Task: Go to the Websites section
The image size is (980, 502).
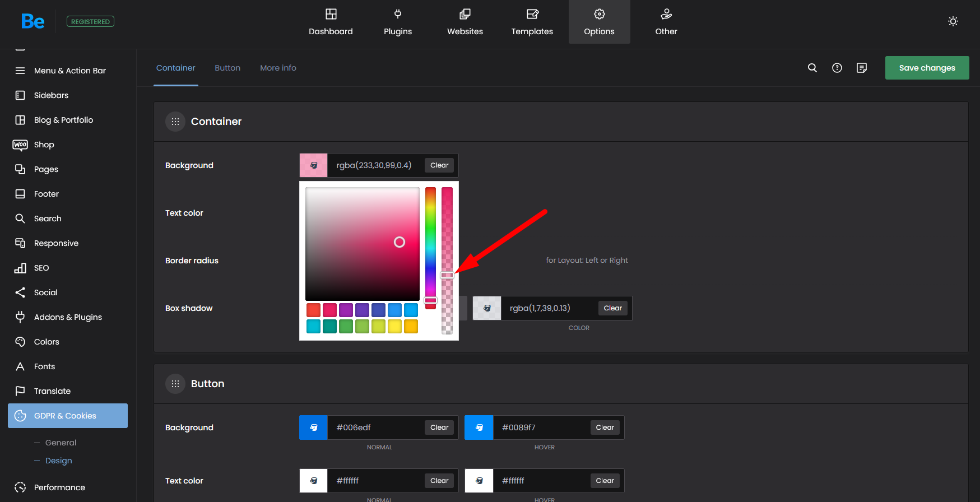Action: coord(465,22)
